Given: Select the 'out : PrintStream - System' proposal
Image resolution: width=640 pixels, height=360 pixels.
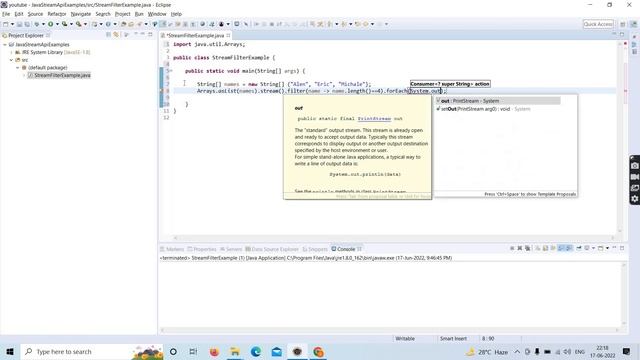Looking at the screenshot, I should point(498,101).
